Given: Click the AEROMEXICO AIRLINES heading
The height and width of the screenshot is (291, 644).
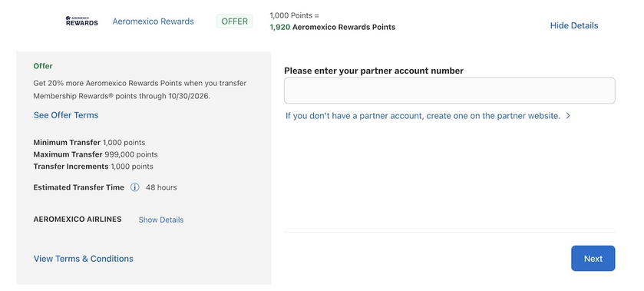Looking at the screenshot, I should coord(78,219).
